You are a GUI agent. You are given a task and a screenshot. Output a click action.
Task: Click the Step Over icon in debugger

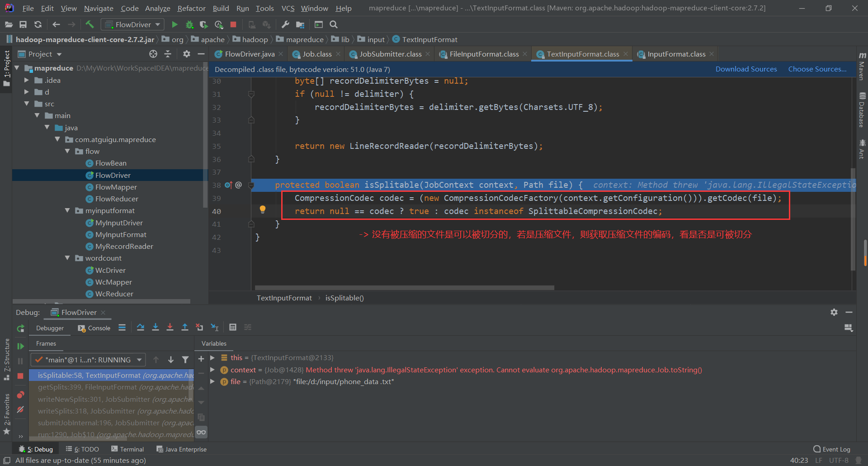coord(141,327)
